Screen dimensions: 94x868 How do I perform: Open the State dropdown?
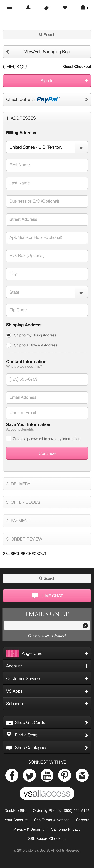(x=81, y=293)
